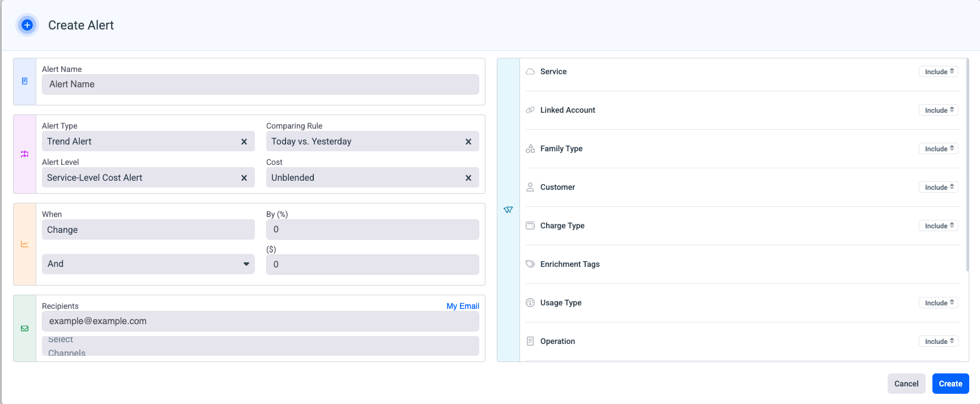This screenshot has width=980, height=404.
Task: Open the And condition dropdown
Action: [148, 264]
